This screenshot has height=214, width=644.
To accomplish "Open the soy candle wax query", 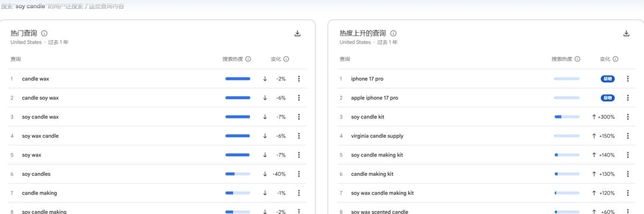I will pos(40,117).
